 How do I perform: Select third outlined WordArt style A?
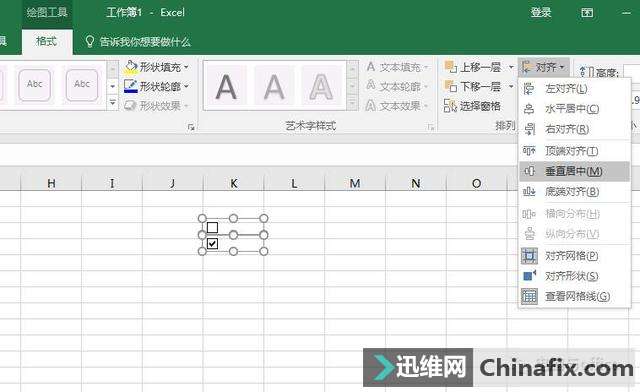point(320,87)
